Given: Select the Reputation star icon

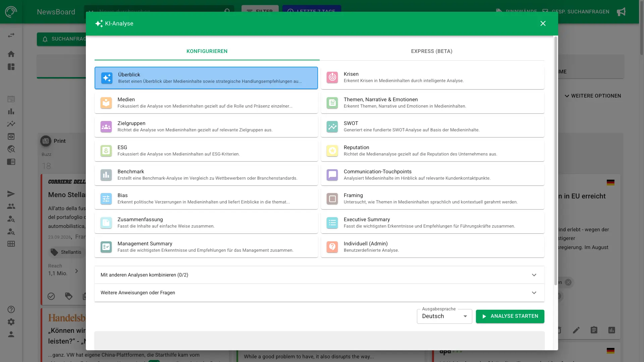Looking at the screenshot, I should 332,151.
